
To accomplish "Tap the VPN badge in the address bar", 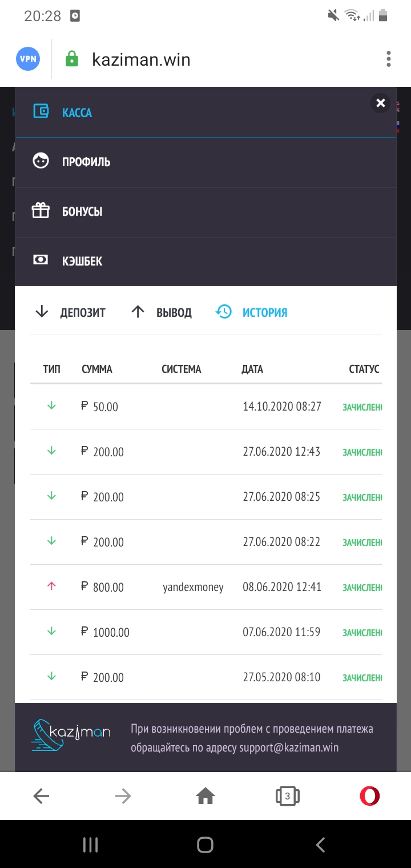I will pos(27,59).
